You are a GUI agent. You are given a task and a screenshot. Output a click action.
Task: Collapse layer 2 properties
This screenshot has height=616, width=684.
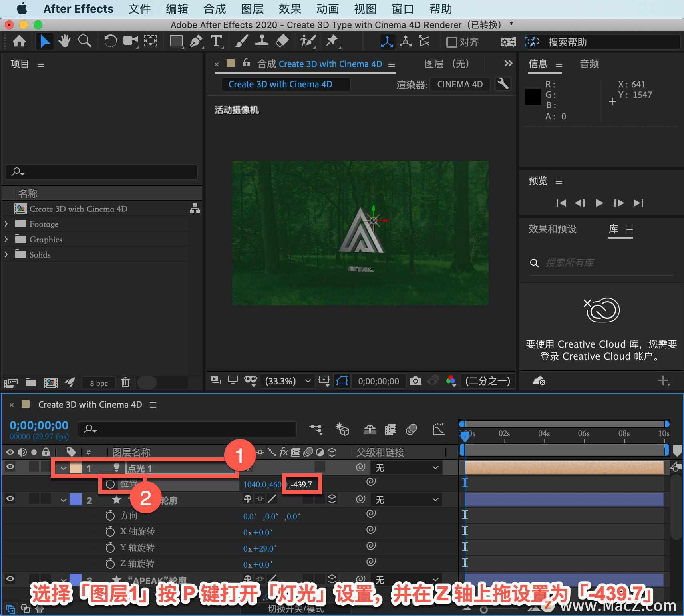click(x=64, y=500)
